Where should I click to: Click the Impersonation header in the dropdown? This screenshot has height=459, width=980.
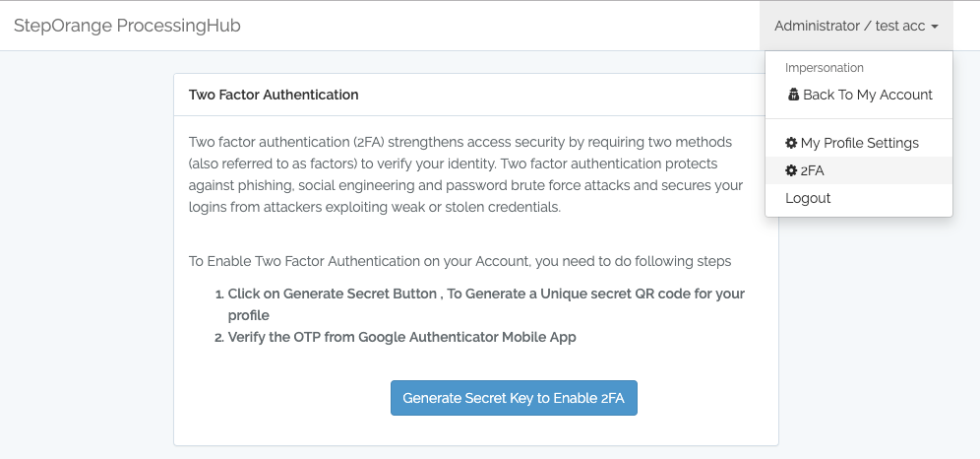tap(825, 68)
